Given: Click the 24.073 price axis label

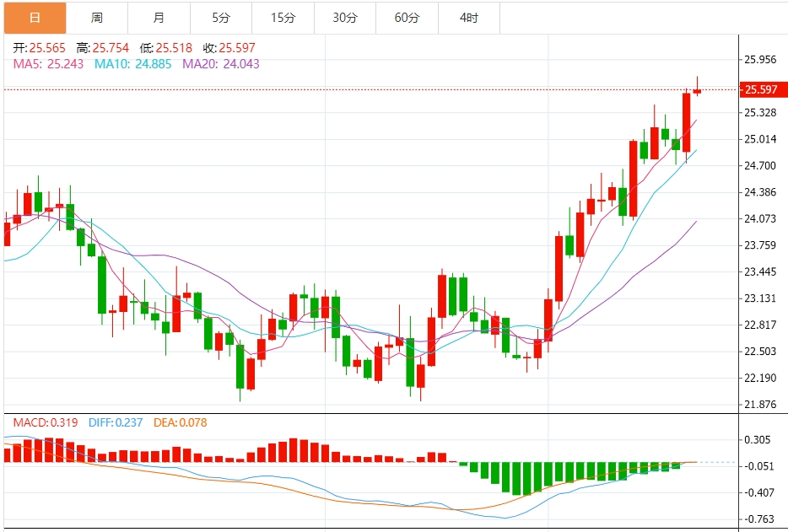Looking at the screenshot, I should pos(760,218).
